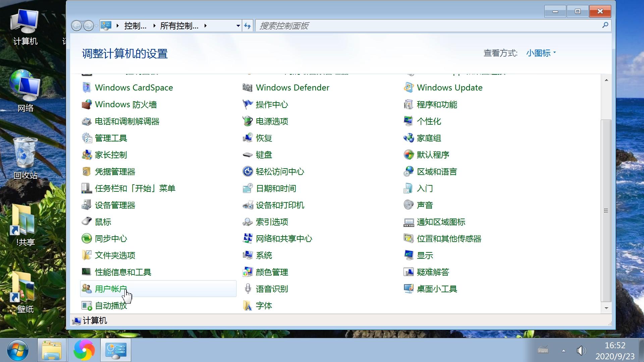Open 日期和时间 settings
The height and width of the screenshot is (362, 644).
pyautogui.click(x=276, y=188)
